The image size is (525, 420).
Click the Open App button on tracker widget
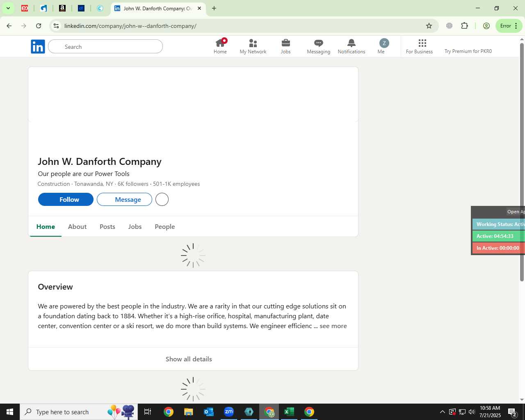[516, 212]
